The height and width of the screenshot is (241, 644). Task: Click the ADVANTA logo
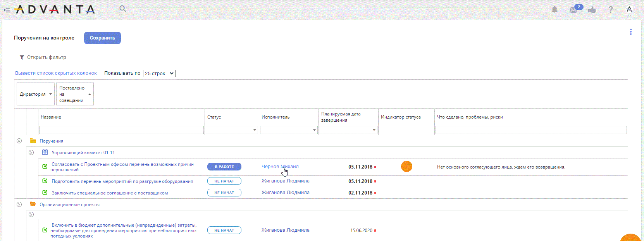click(55, 9)
